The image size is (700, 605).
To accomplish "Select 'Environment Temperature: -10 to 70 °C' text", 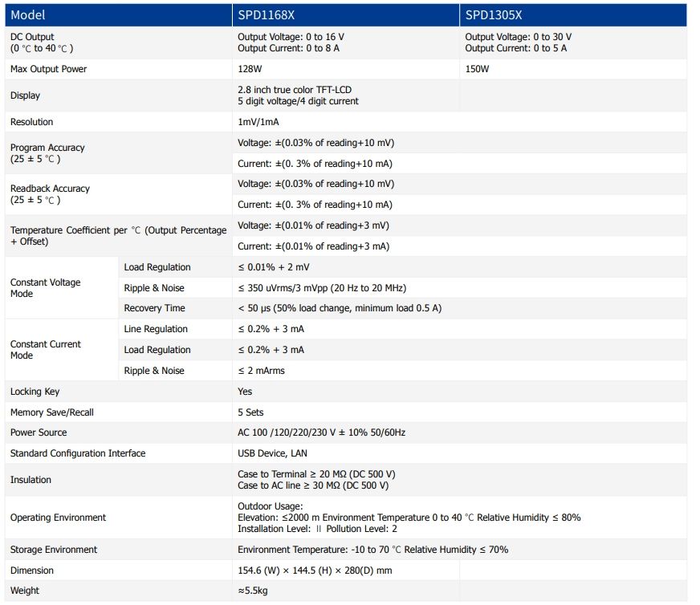I will coord(319,550).
